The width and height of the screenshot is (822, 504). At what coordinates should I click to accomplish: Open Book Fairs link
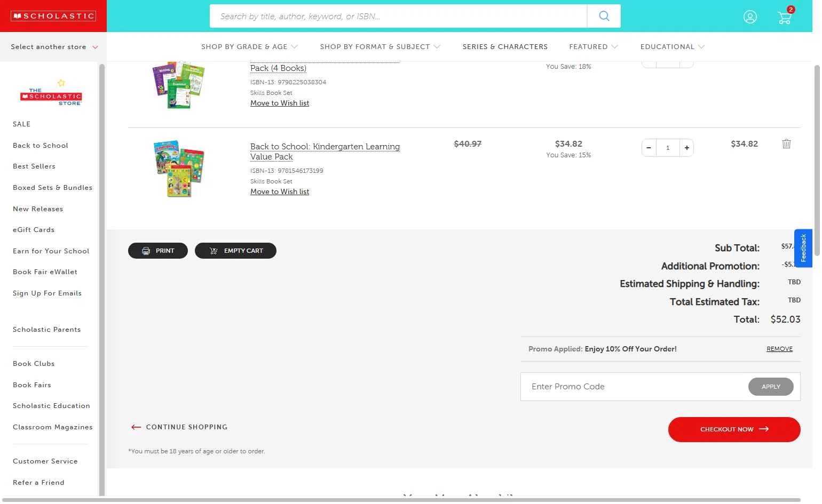(x=32, y=385)
